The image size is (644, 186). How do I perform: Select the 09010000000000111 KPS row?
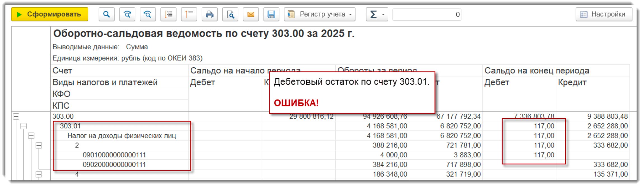[x=114, y=155]
